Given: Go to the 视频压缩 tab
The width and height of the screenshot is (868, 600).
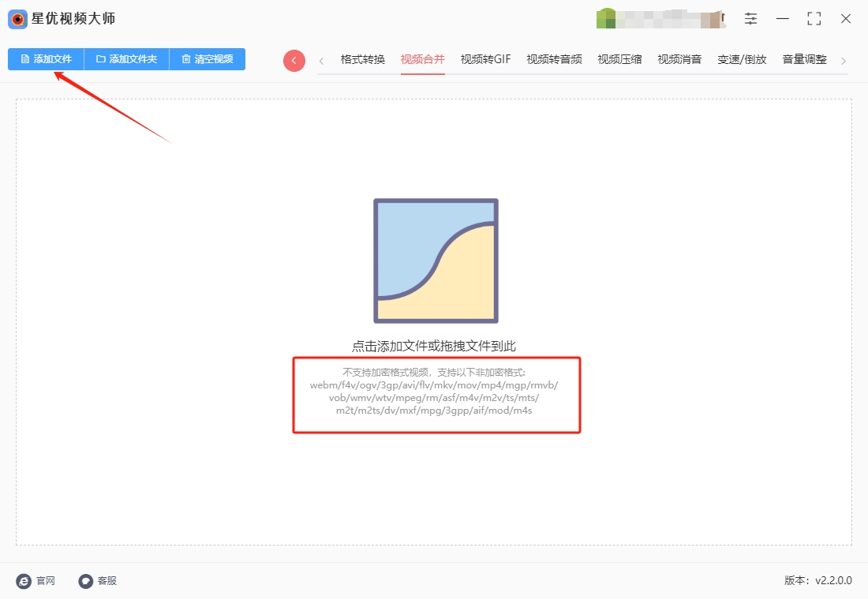Looking at the screenshot, I should pos(619,59).
